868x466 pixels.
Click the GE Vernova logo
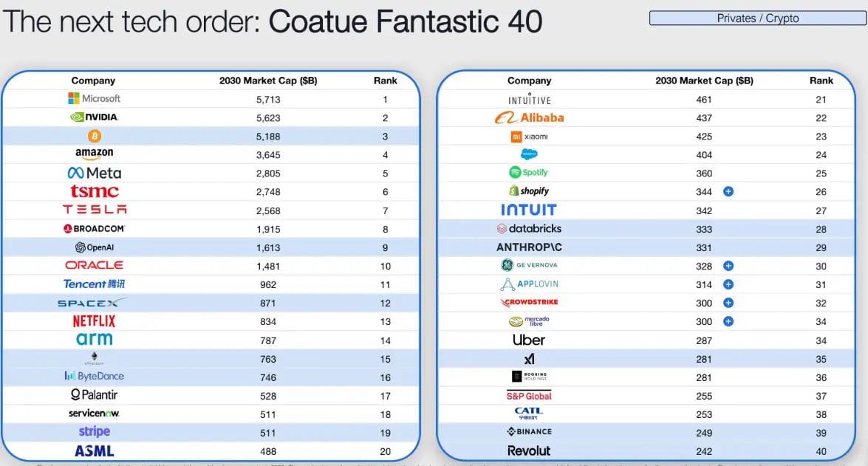coord(529,265)
